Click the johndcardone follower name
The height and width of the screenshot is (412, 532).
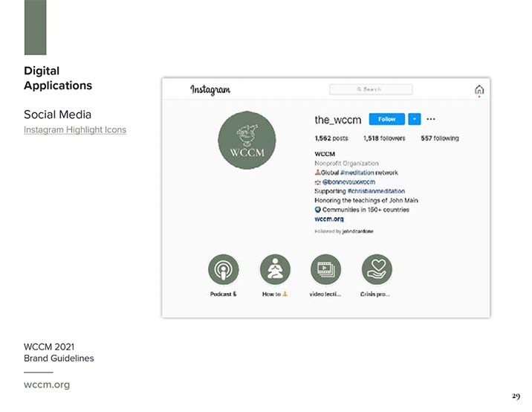pos(357,231)
